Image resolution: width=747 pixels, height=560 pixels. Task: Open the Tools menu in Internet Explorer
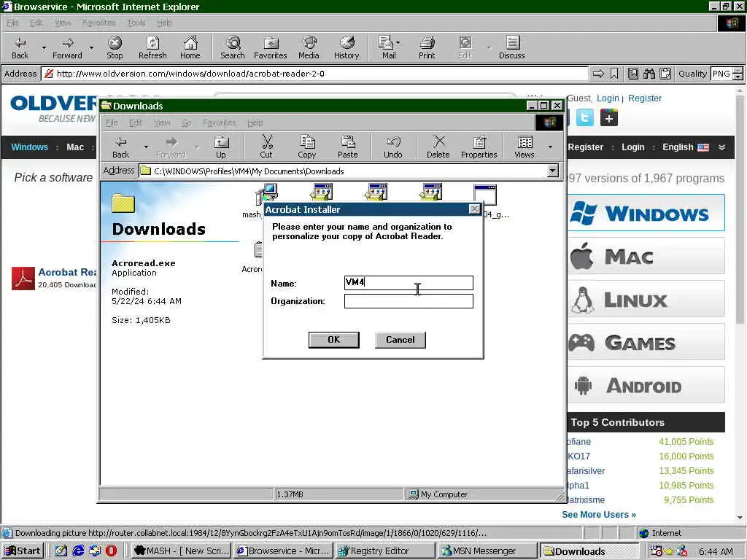tap(136, 23)
